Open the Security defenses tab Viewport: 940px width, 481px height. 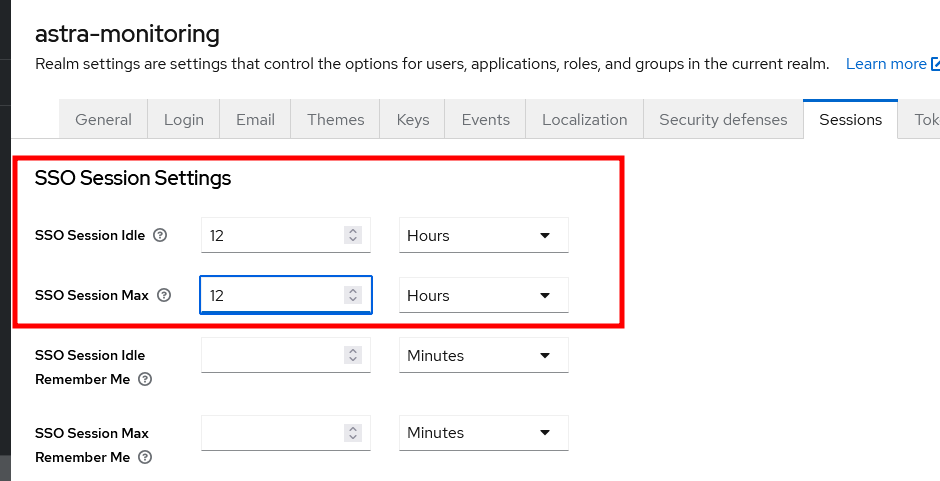coord(723,120)
